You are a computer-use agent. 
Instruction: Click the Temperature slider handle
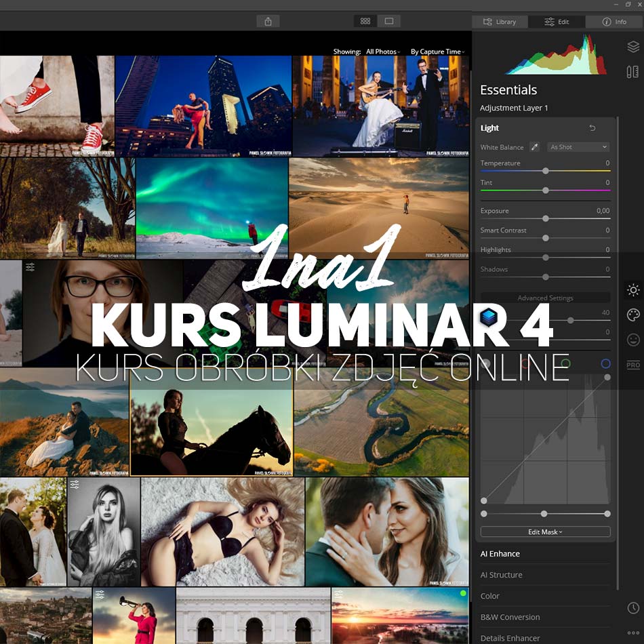(x=546, y=171)
